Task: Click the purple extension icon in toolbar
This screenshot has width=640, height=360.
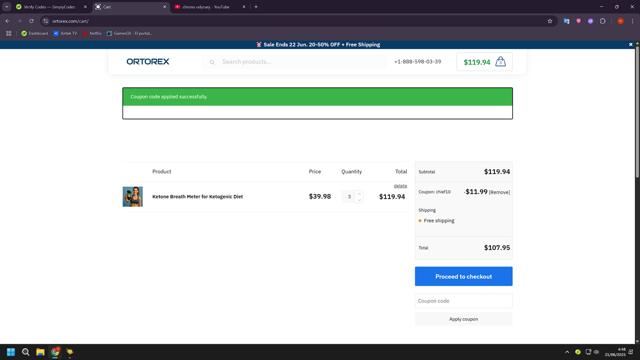Action: click(590, 21)
